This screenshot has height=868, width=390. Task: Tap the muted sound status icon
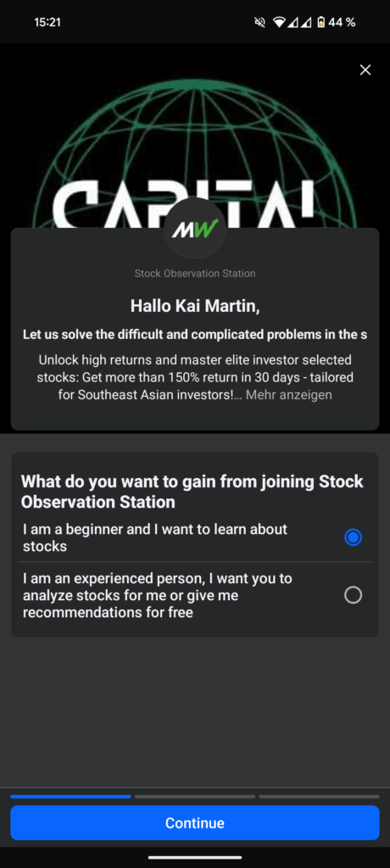(259, 23)
